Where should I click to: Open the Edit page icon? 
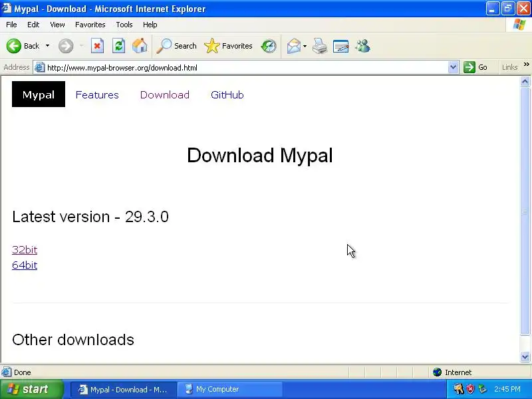coord(341,46)
